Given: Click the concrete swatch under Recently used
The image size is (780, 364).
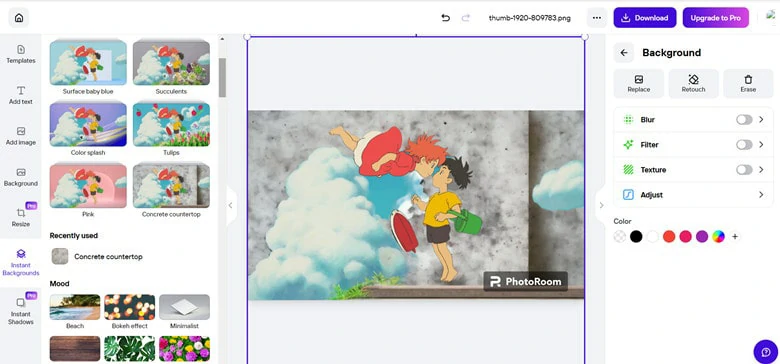Looking at the screenshot, I should pyautogui.click(x=60, y=257).
